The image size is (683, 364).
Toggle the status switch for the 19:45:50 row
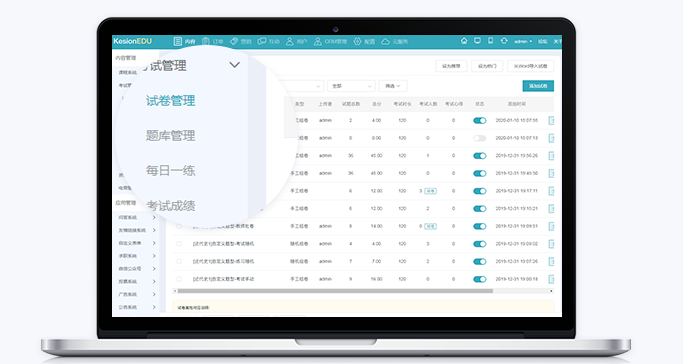[480, 173]
